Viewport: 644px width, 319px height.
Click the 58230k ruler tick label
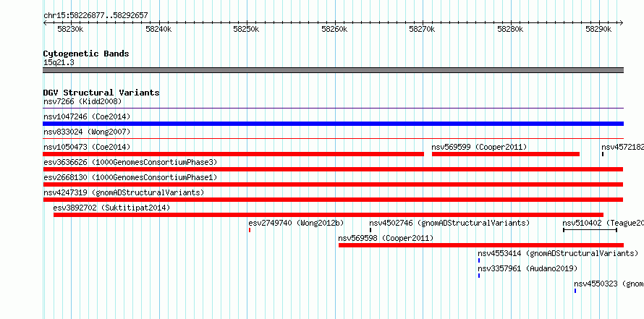tap(70, 29)
